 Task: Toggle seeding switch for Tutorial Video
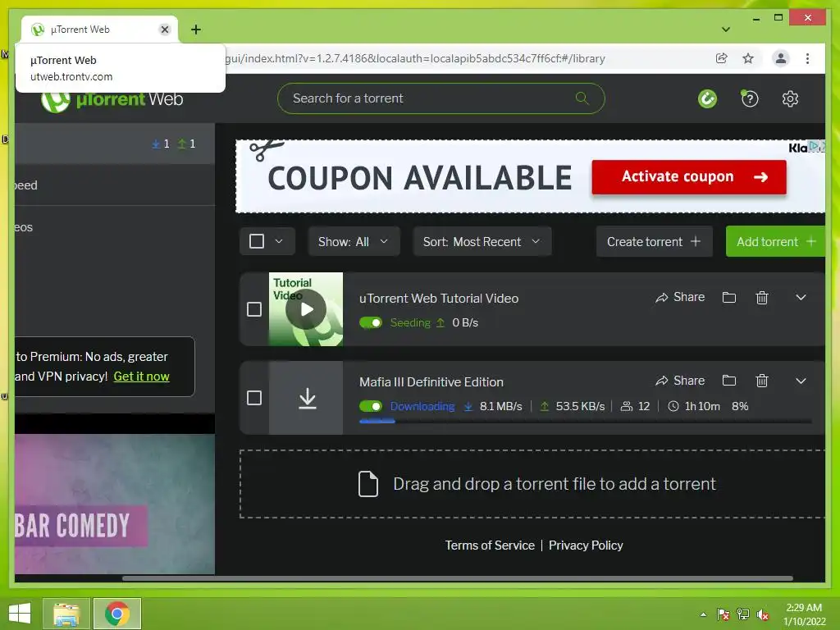371,322
